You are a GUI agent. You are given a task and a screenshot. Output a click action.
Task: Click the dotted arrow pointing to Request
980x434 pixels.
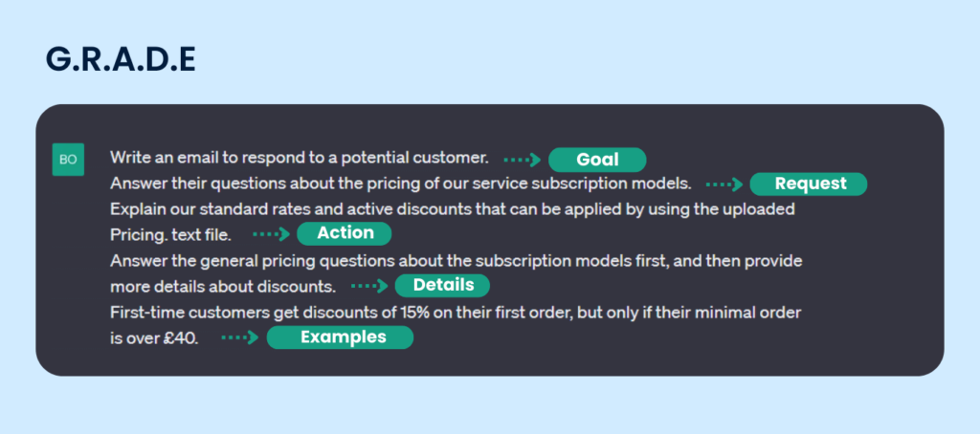724,184
